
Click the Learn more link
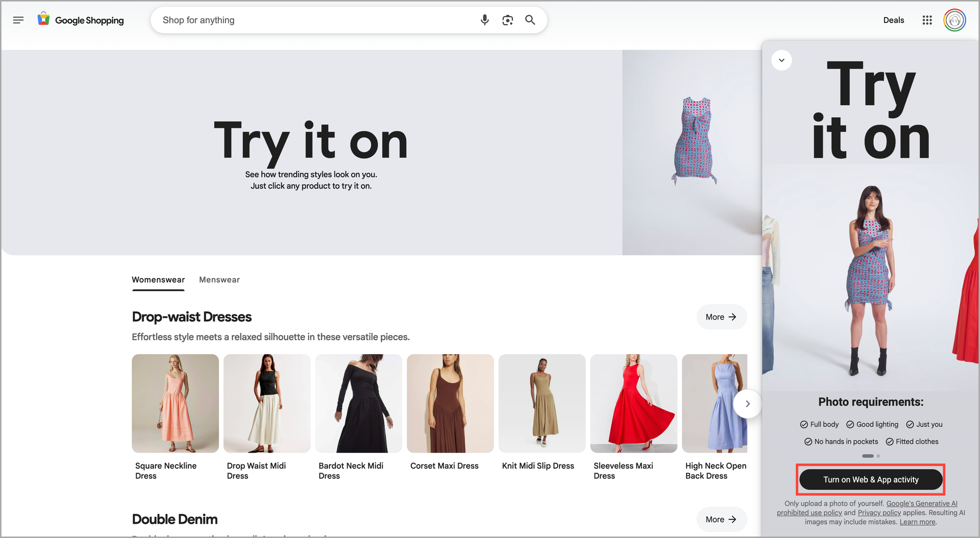[917, 522]
